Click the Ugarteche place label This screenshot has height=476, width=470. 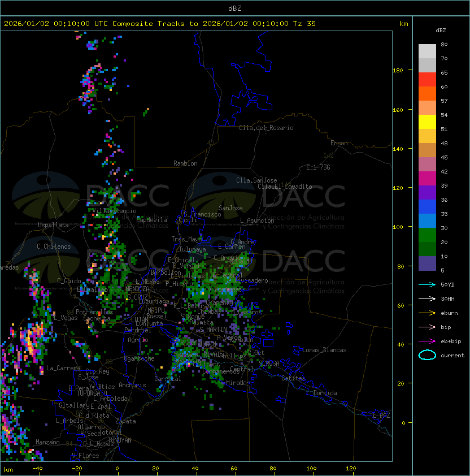(140, 358)
